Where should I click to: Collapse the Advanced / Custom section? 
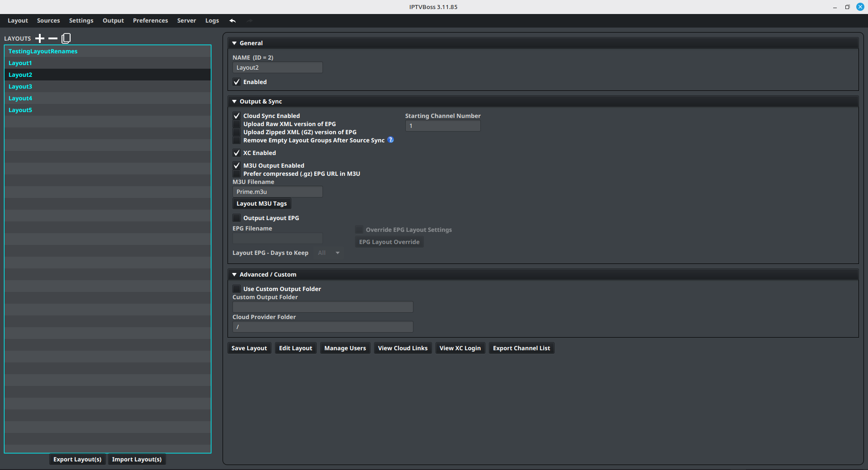click(234, 274)
